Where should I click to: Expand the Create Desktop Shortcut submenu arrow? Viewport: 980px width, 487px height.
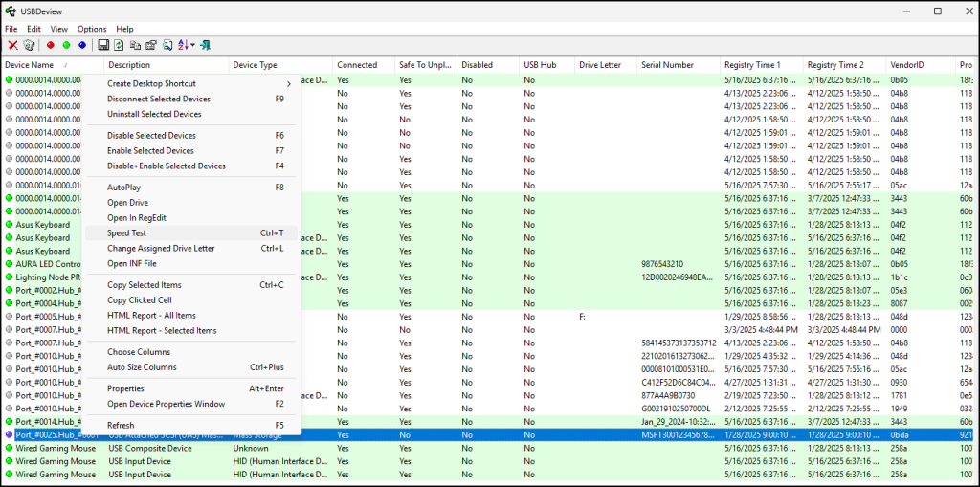(288, 84)
